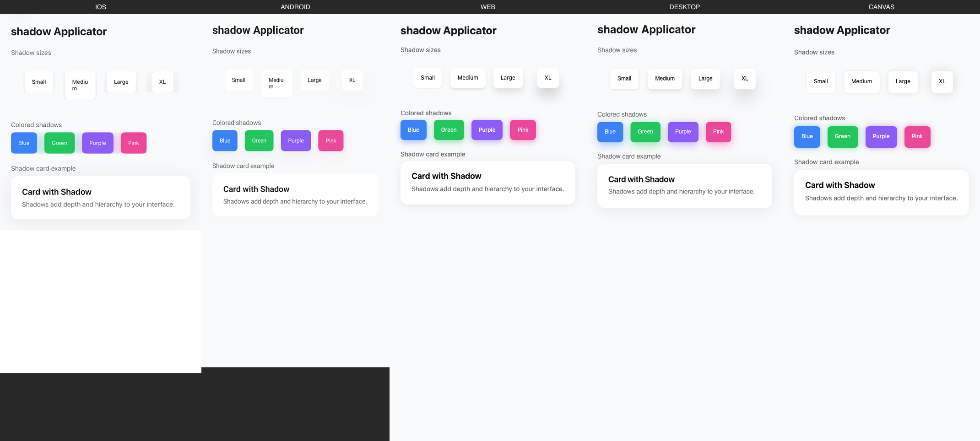Viewport: 980px width, 441px height.
Task: Click the 'shadow Applicator' heading in iOS panel
Action: tap(59, 32)
